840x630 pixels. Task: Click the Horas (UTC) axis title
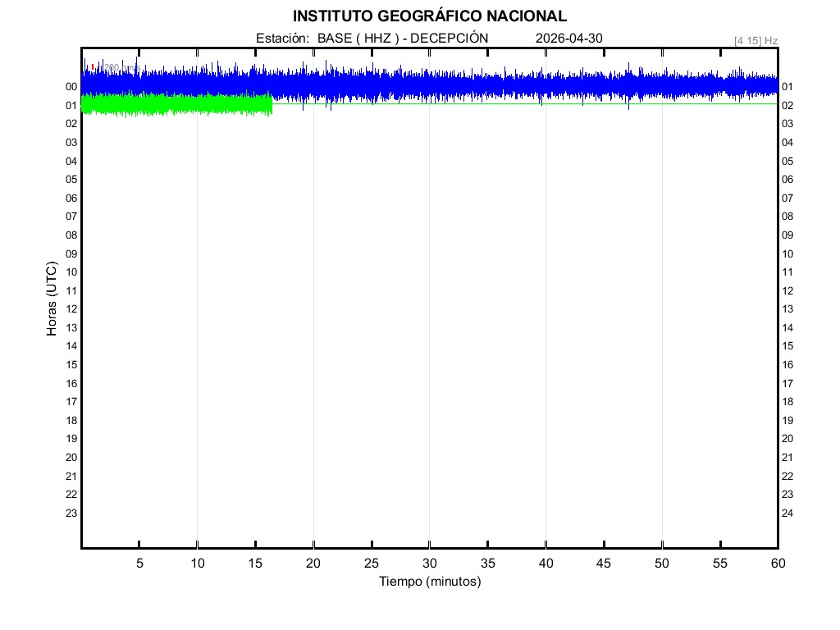(52, 299)
